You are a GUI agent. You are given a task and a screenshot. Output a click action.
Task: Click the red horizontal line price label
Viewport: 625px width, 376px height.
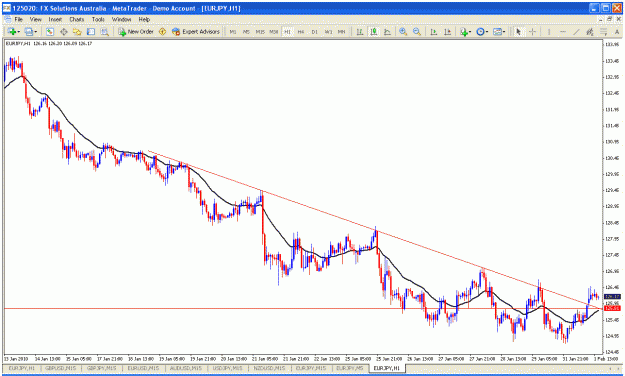[x=612, y=309]
